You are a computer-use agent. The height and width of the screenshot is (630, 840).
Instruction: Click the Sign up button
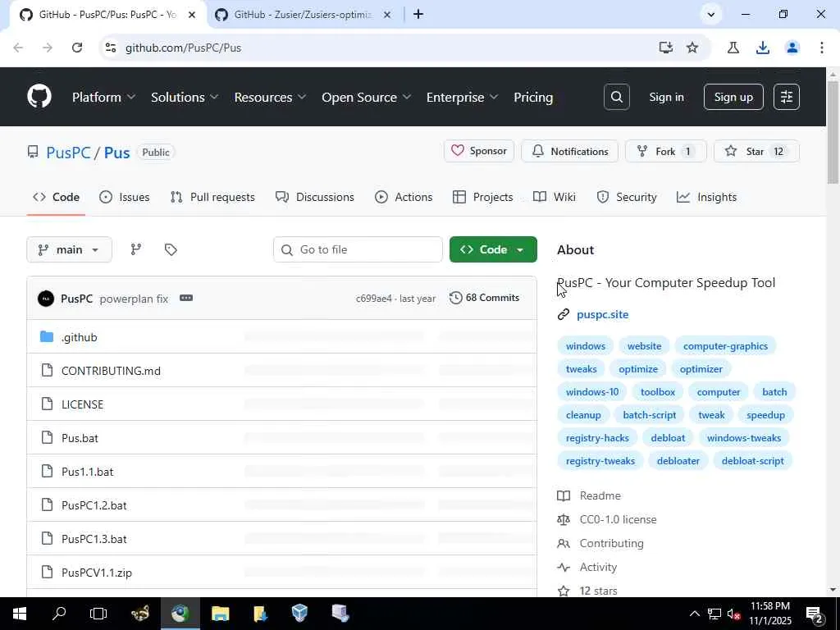[x=733, y=97]
